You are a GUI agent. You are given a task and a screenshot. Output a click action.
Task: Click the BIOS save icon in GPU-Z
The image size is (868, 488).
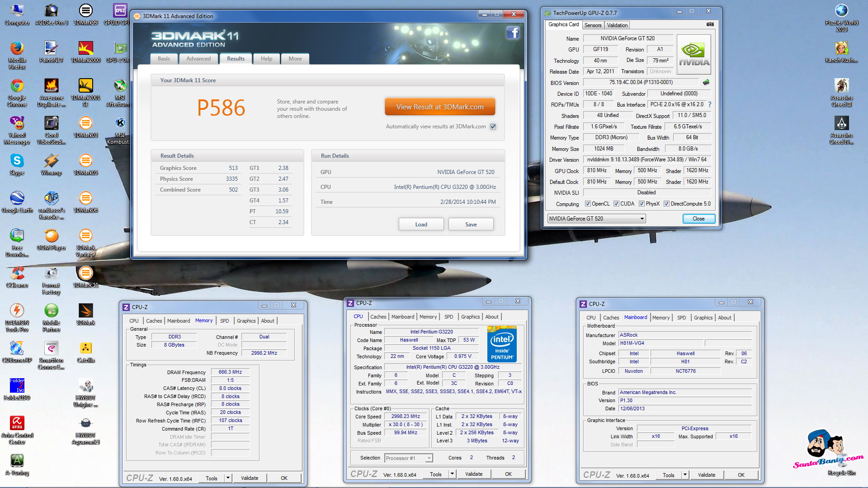tap(706, 82)
